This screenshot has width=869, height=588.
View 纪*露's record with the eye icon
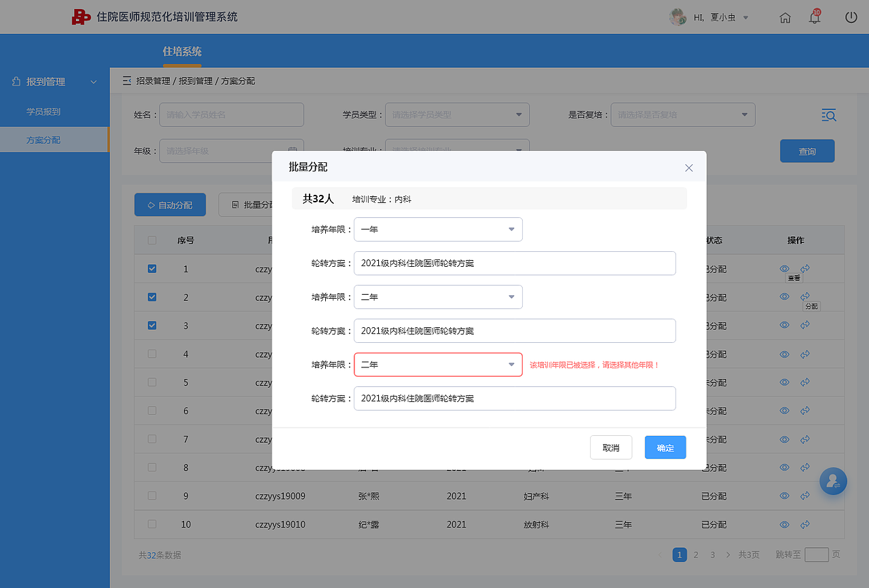(x=785, y=524)
